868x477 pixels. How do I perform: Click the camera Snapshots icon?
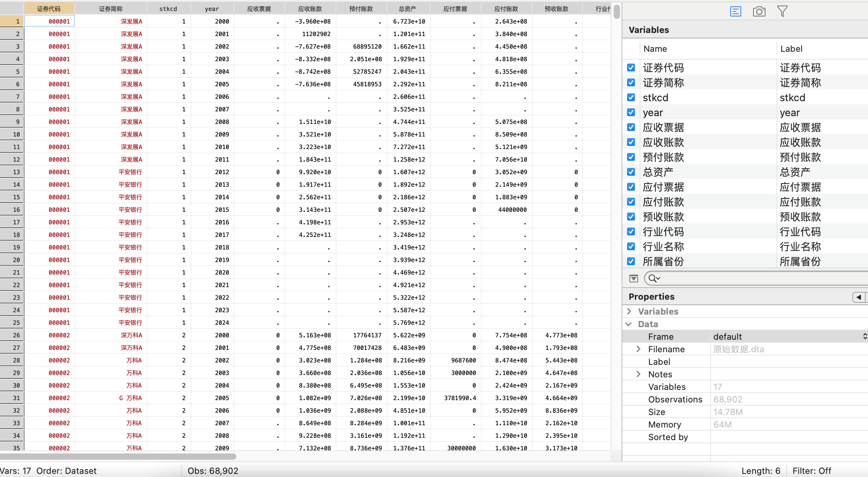(759, 11)
